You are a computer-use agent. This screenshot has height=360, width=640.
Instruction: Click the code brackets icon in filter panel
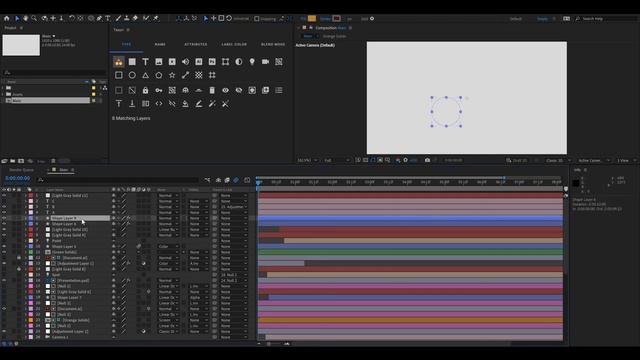click(159, 104)
